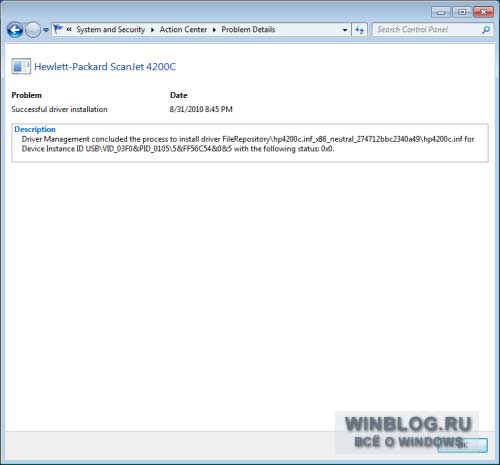Select the Hewlett-Packard ScanJet 4200C heading
The image size is (500, 465).
click(x=105, y=67)
